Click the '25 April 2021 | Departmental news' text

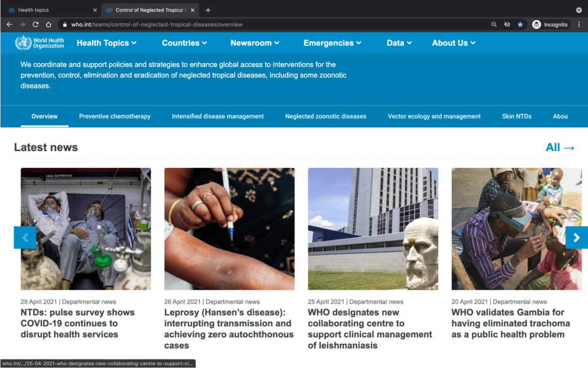[x=355, y=301]
